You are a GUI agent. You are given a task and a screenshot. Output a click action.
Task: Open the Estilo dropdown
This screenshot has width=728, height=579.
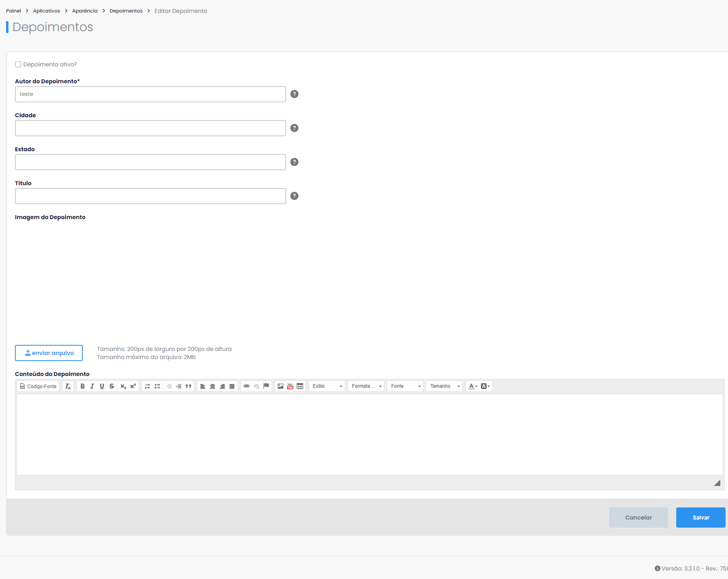point(327,386)
